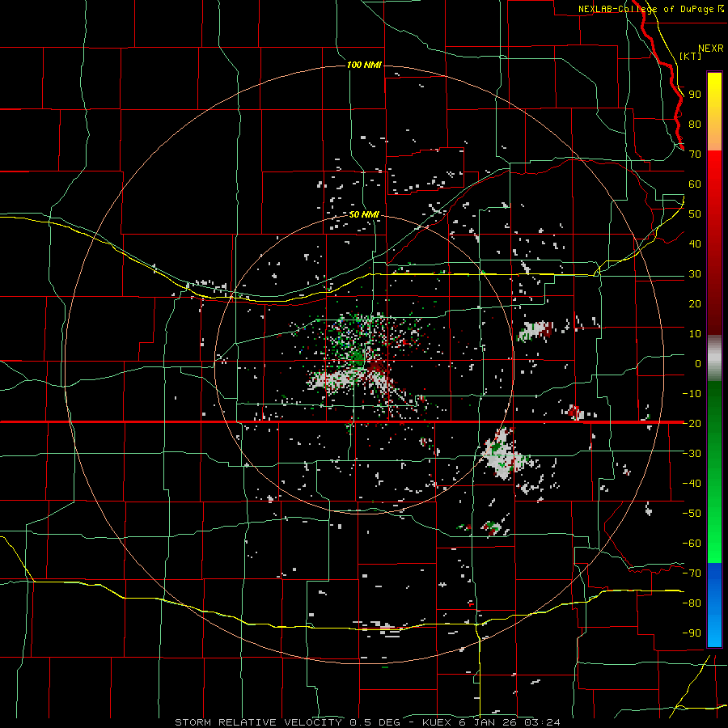Click the -40 value on the velocity scale
The image size is (728, 728).
pyautogui.click(x=692, y=484)
